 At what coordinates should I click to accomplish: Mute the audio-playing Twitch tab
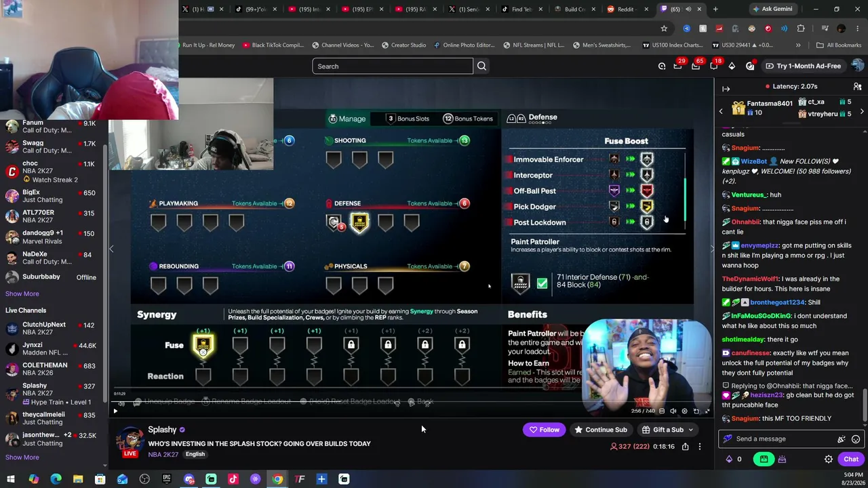tap(688, 9)
